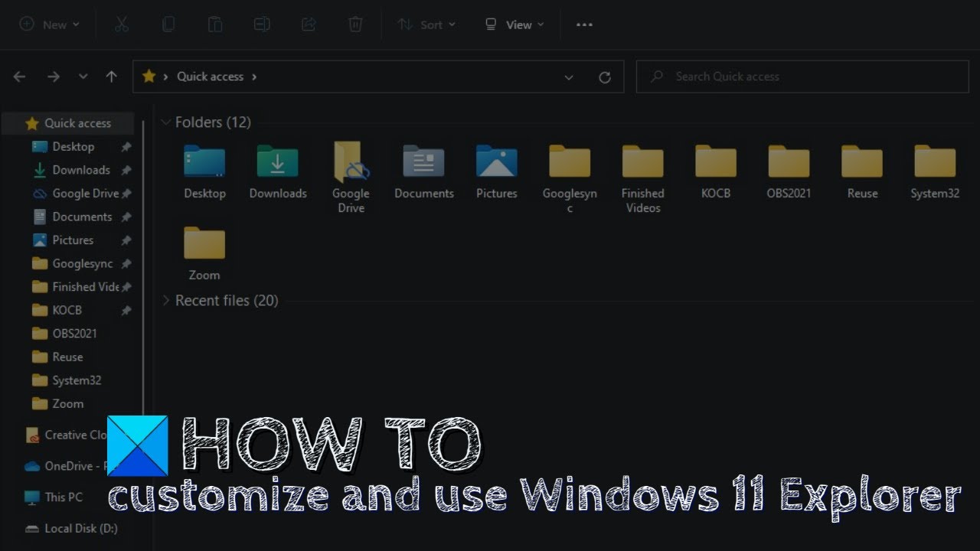Refresh the Quick access view
Viewport: 980px width, 551px height.
point(605,77)
